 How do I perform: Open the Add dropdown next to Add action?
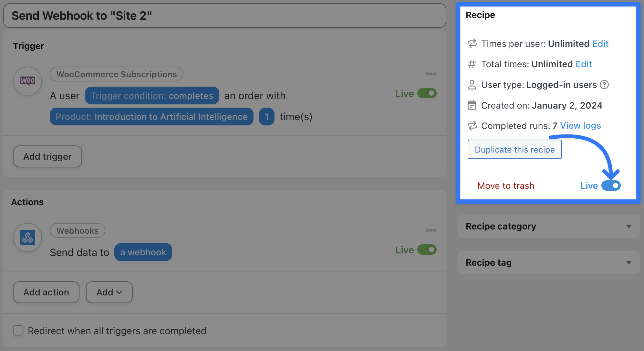coord(109,292)
